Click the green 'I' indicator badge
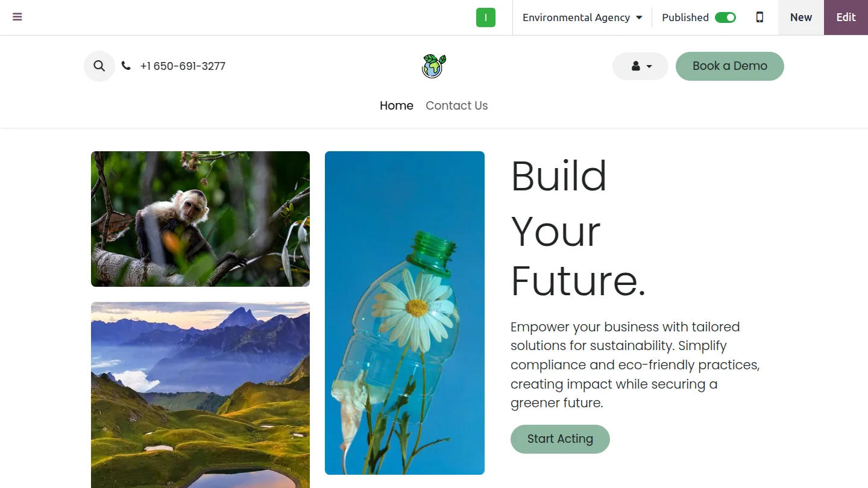The image size is (868, 488). 486,17
